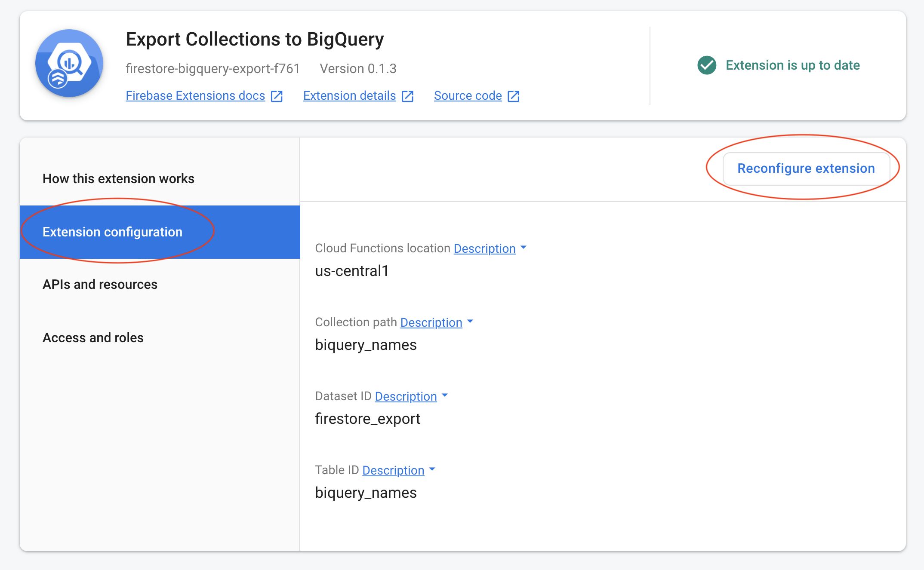Click the green up-to-date checkmark icon

pos(707,65)
